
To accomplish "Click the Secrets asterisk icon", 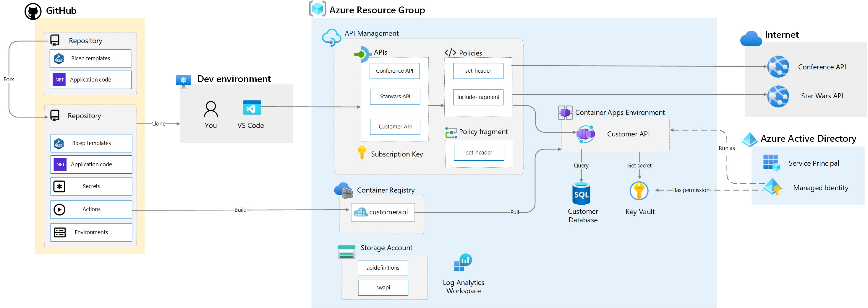I will [59, 186].
